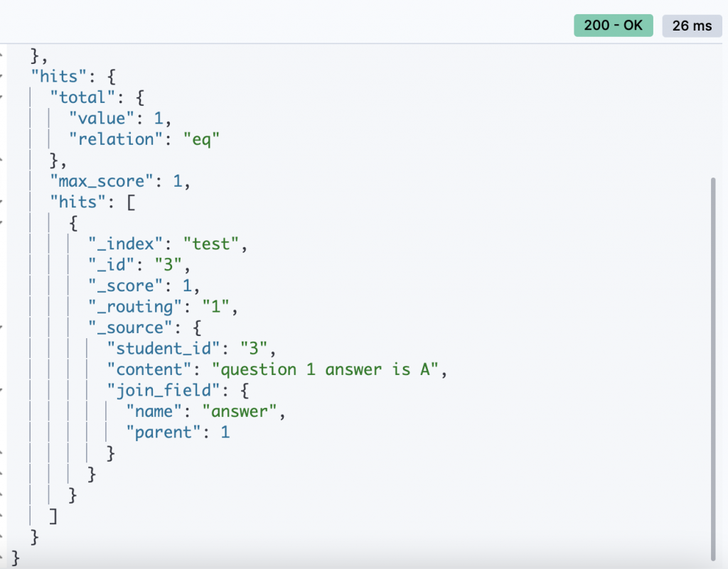This screenshot has height=569, width=728.
Task: Click the closing square bracket of hits array
Action: click(53, 516)
